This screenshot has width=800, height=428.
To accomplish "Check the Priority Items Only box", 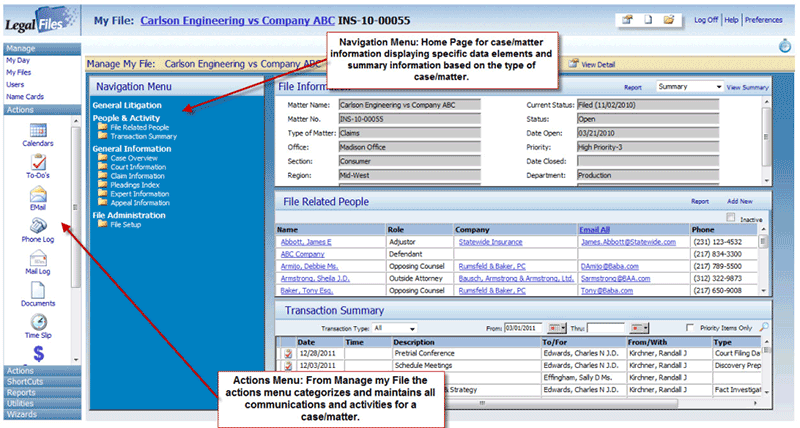I will coord(690,328).
